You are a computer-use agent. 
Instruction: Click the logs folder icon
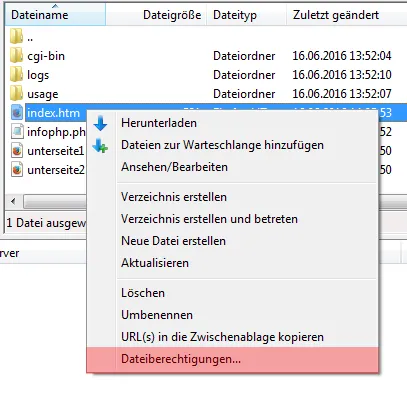pyautogui.click(x=16, y=74)
